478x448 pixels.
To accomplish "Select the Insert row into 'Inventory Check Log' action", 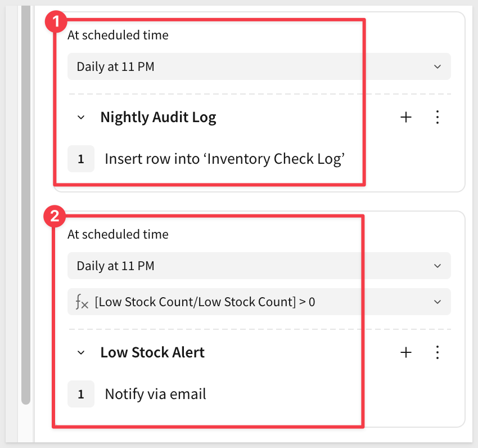I will click(224, 159).
